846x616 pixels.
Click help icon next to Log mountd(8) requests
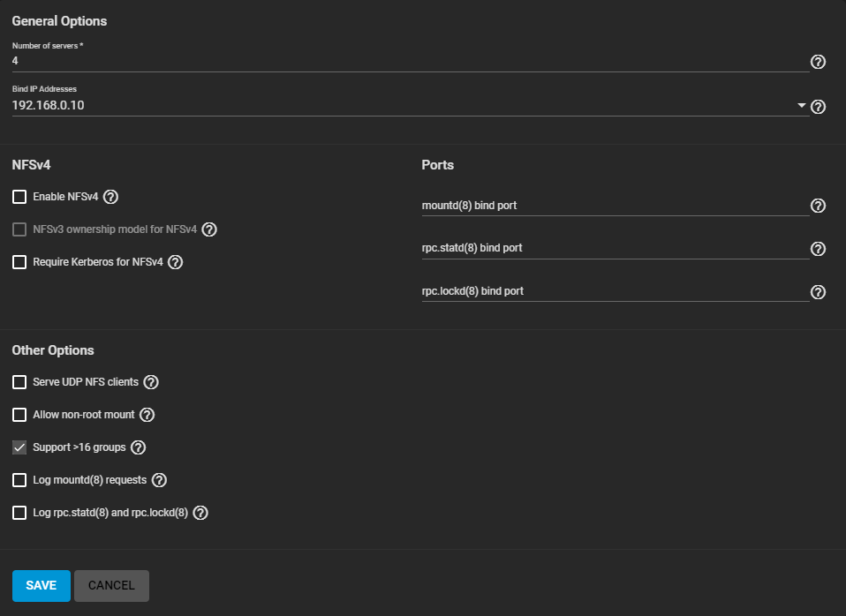pos(159,480)
